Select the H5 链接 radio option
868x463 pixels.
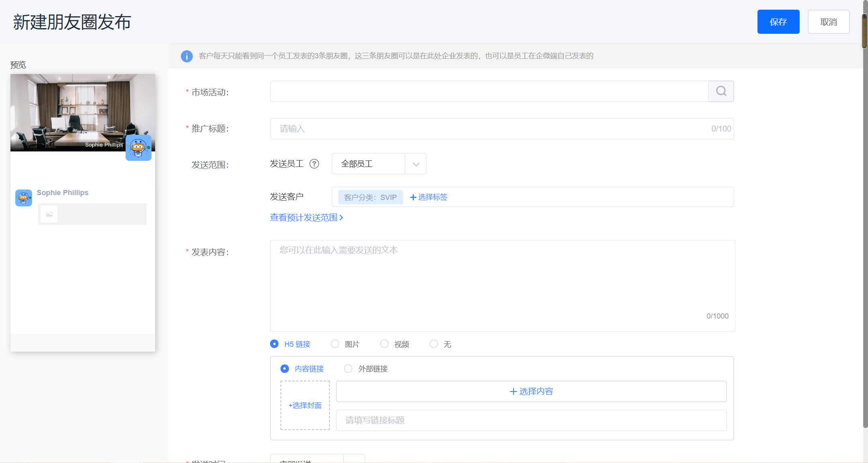click(x=274, y=344)
